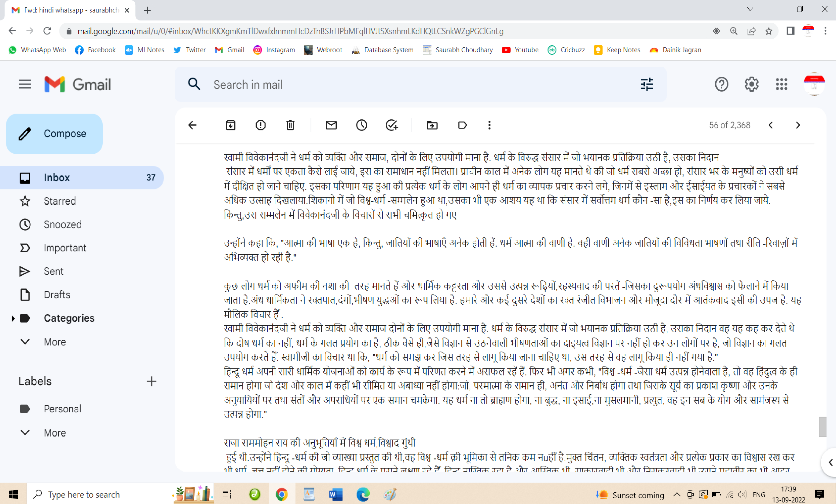Open Youtube bookmark

[520, 50]
